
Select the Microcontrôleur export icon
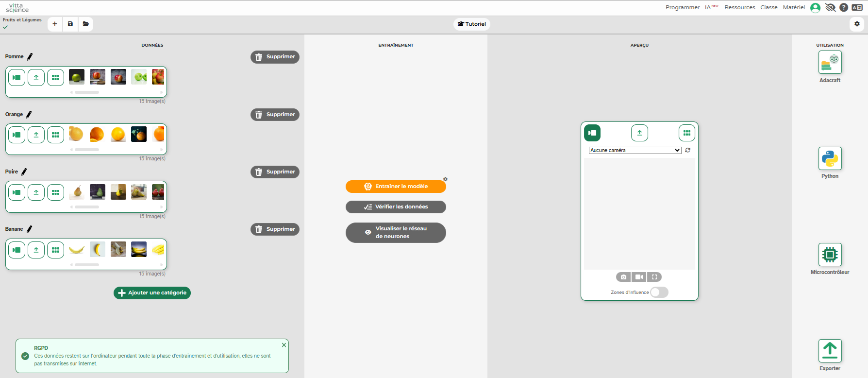pyautogui.click(x=830, y=255)
